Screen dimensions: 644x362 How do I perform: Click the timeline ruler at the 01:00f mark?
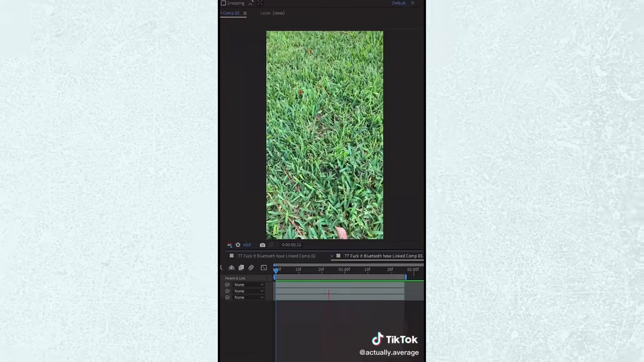[x=345, y=269]
